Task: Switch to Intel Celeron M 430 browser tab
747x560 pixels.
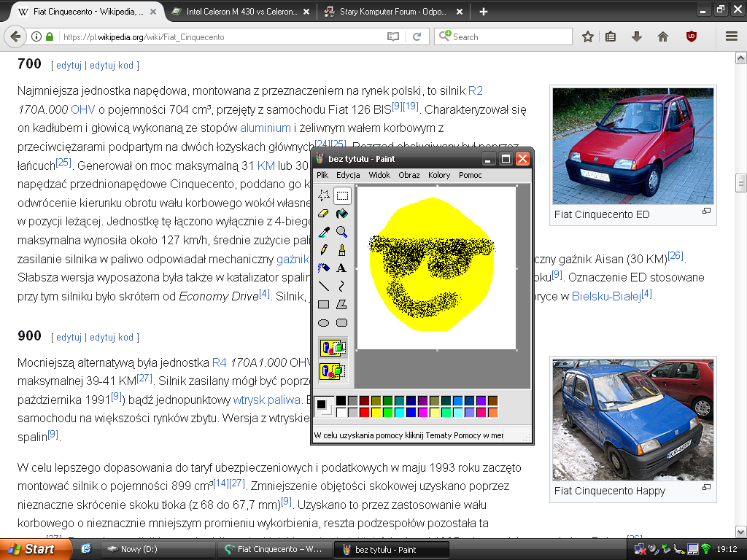Action: [x=241, y=12]
